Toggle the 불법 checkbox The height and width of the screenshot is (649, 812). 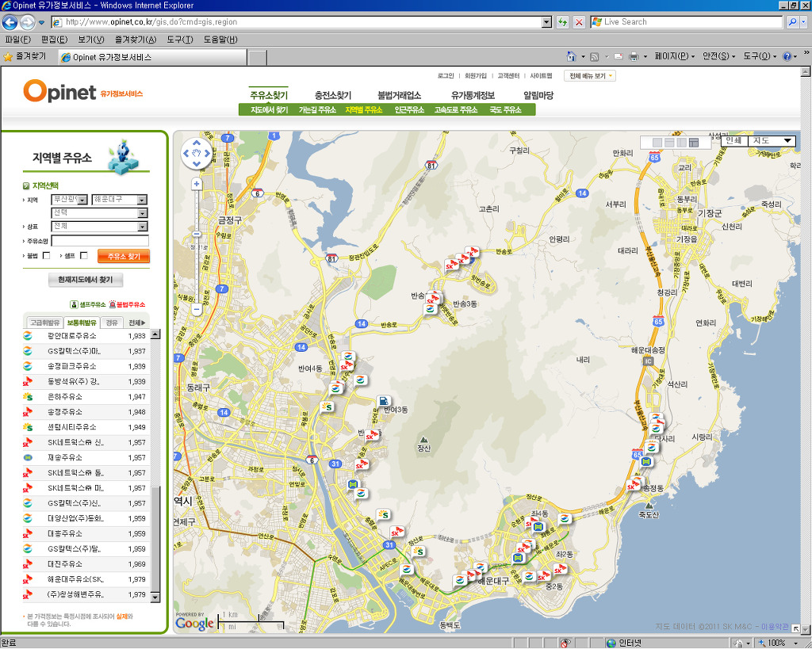click(x=47, y=255)
